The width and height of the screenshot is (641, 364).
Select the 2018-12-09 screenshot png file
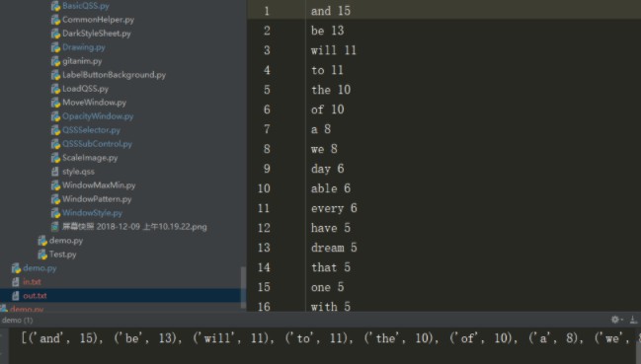click(134, 227)
